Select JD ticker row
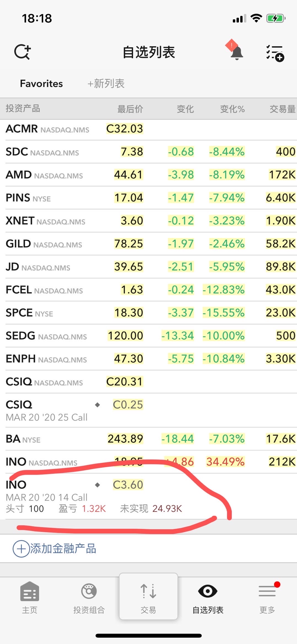297x644 pixels. click(x=148, y=267)
